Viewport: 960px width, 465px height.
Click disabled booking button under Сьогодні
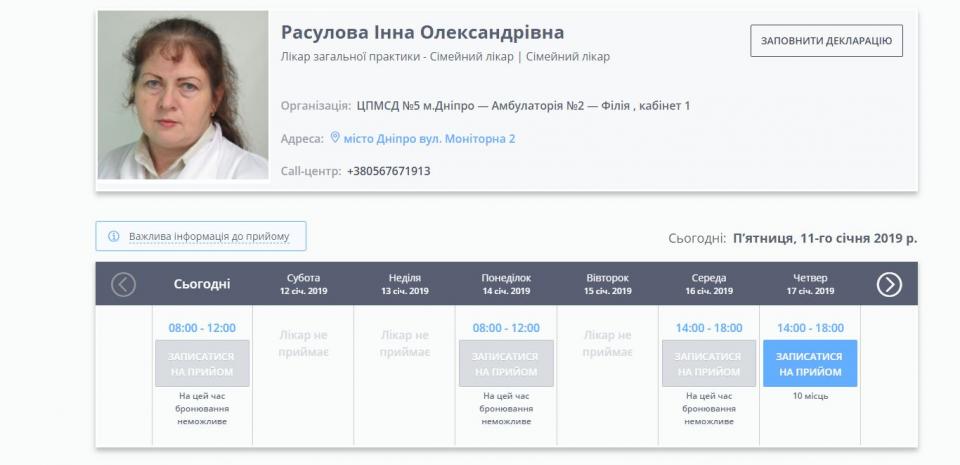[202, 364]
